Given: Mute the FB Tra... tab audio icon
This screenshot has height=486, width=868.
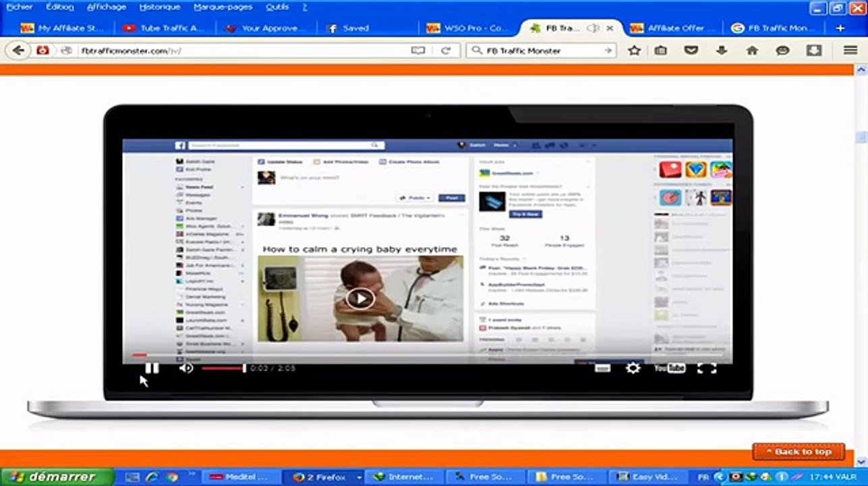Looking at the screenshot, I should (592, 28).
